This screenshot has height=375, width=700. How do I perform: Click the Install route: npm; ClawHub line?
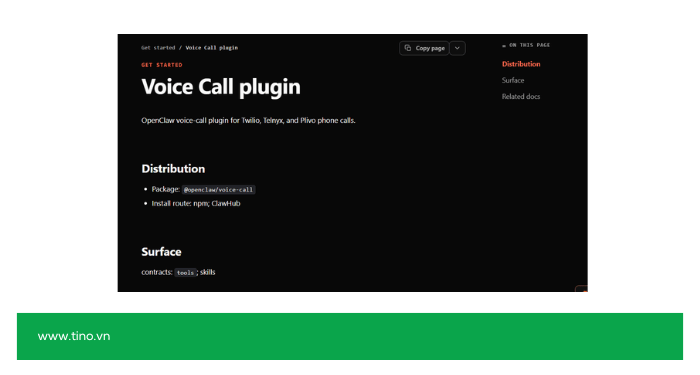[196, 204]
